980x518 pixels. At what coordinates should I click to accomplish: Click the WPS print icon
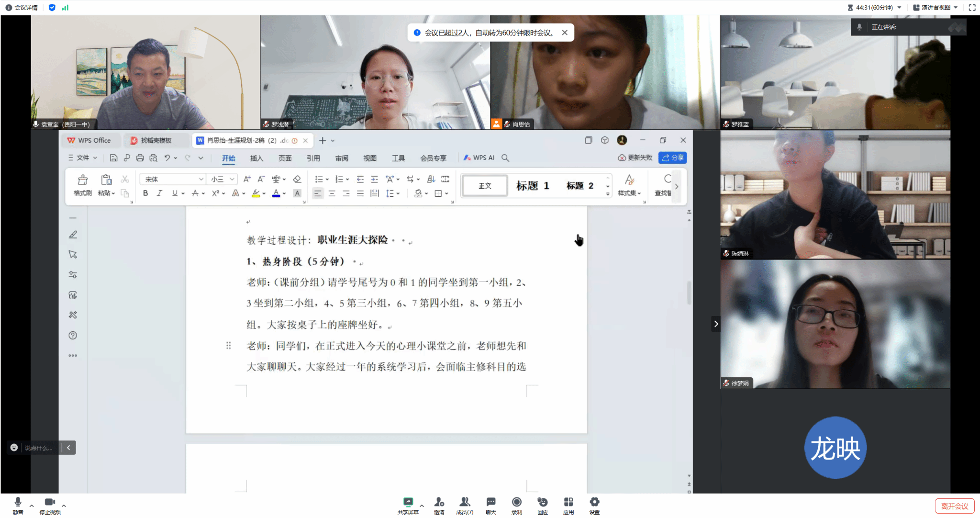pos(140,158)
